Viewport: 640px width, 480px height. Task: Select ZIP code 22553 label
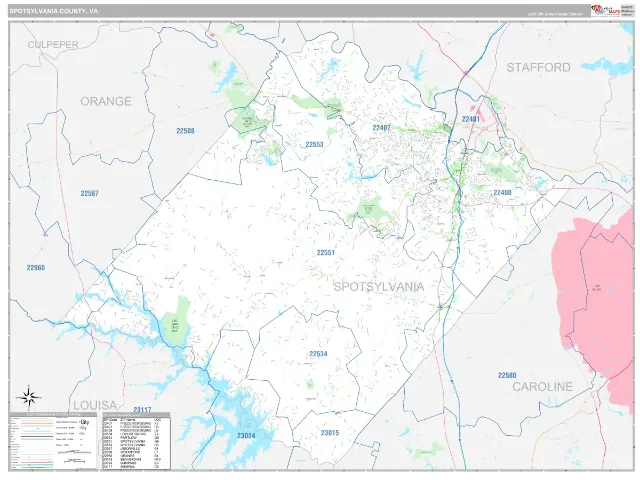point(314,144)
